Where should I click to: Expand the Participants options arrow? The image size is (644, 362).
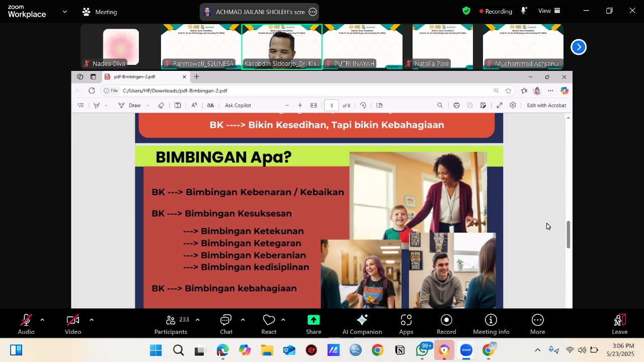(x=197, y=320)
